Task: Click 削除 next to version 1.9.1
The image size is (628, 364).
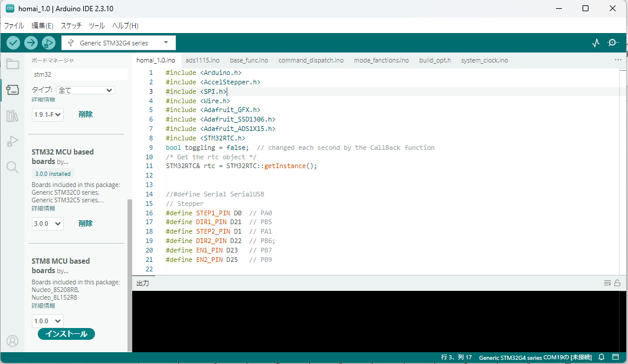Action: click(86, 114)
